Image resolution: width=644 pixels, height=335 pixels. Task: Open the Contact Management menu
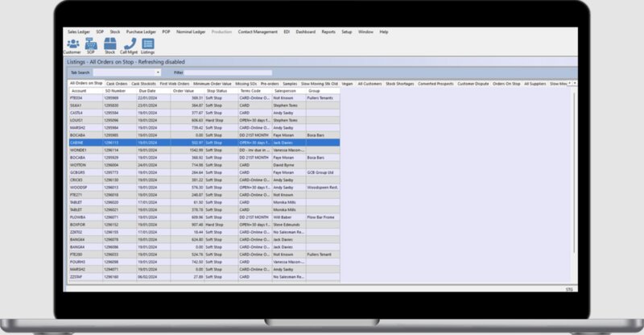(258, 31)
